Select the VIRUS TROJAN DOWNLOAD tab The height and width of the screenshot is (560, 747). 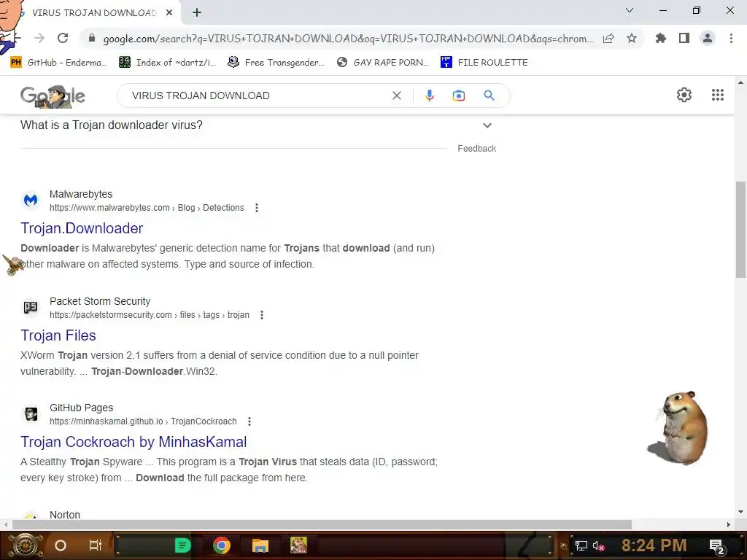click(x=94, y=12)
